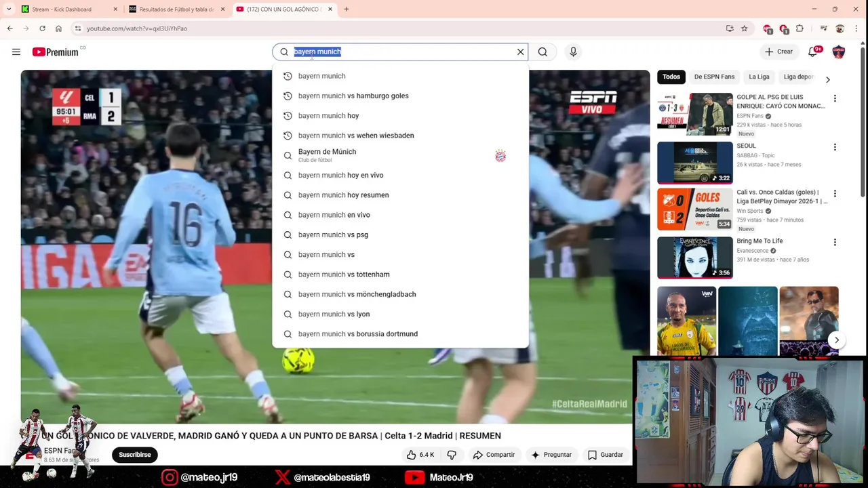Like the video with thumbs up
Viewport: 868px width, 488px height.
pyautogui.click(x=420, y=455)
